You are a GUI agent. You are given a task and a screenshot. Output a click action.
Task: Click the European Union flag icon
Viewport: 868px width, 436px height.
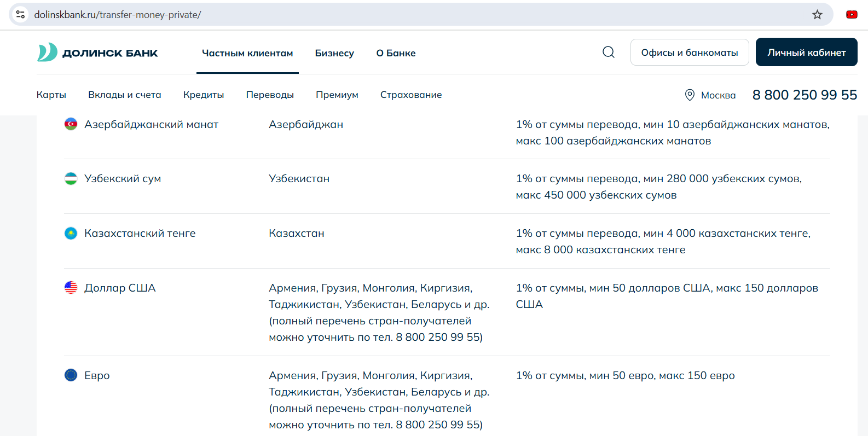[71, 375]
